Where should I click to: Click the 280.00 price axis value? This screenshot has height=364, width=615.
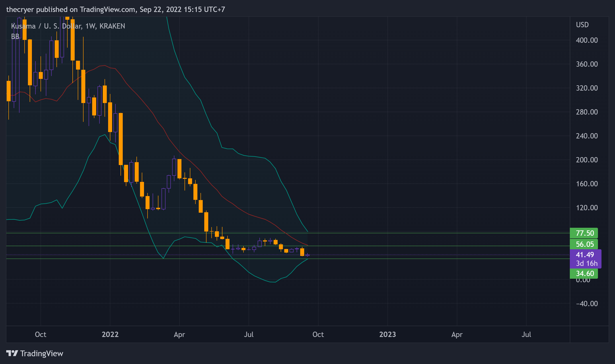coord(587,112)
